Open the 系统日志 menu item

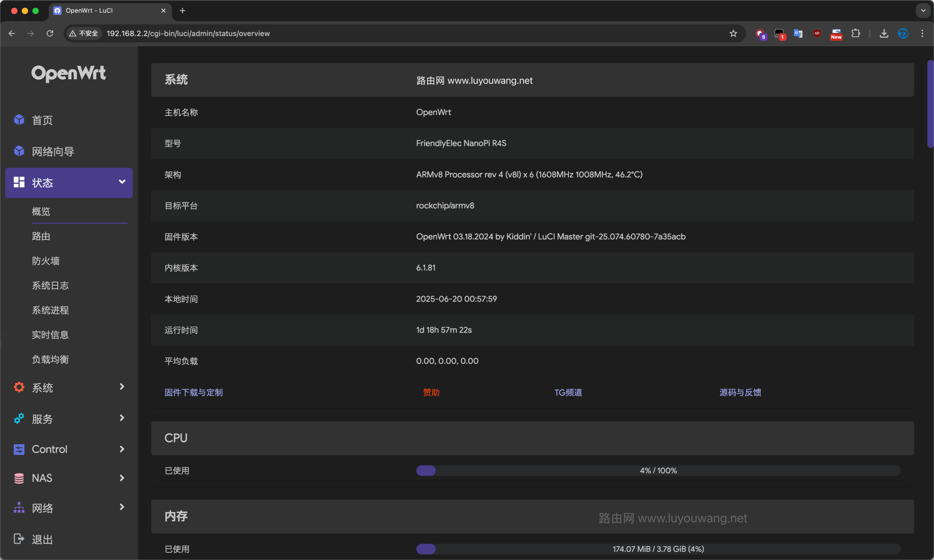(50, 286)
